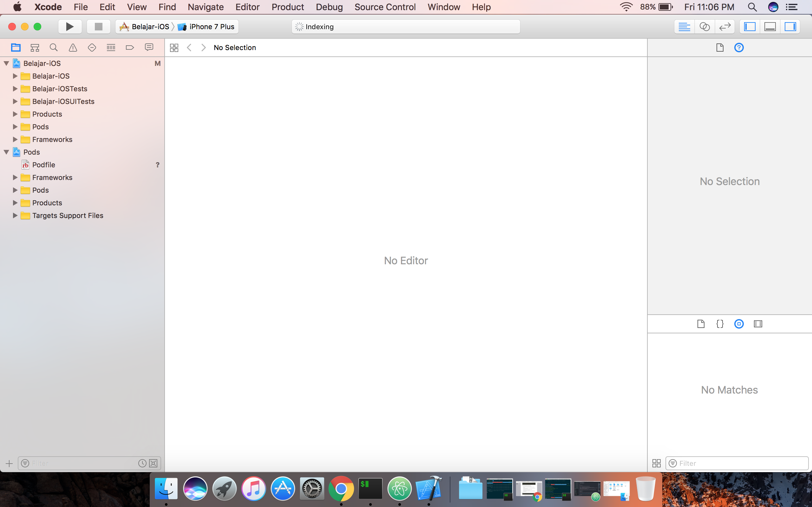812x507 pixels.
Task: Toggle the right Utilities panel visibility
Action: coord(790,27)
